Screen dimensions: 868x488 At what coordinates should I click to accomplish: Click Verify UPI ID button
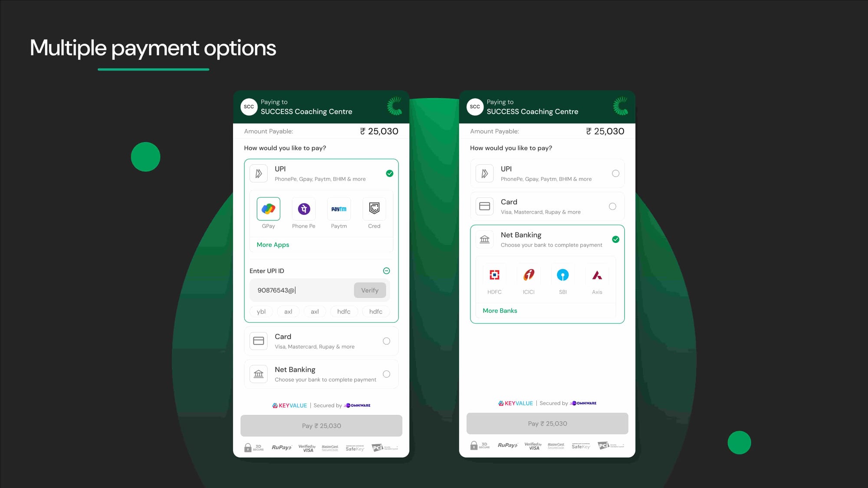(370, 290)
